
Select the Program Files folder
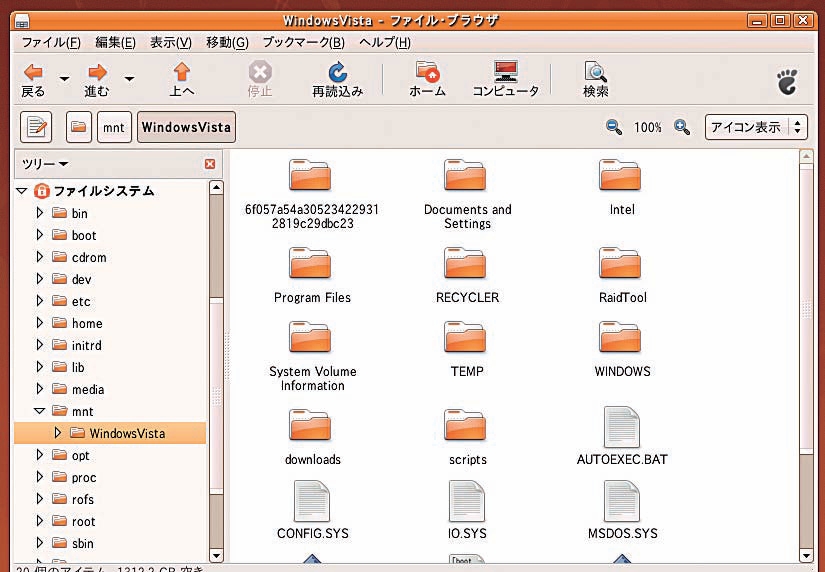coord(311,275)
